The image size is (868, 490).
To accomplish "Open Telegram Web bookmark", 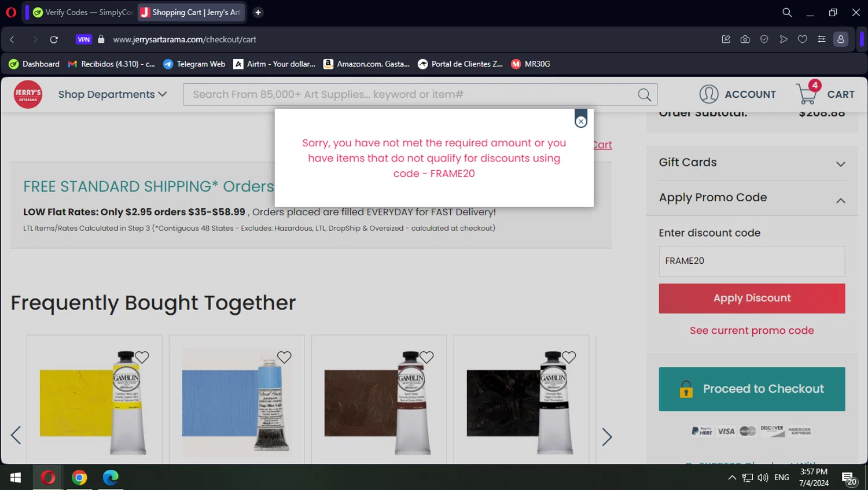I will (194, 64).
